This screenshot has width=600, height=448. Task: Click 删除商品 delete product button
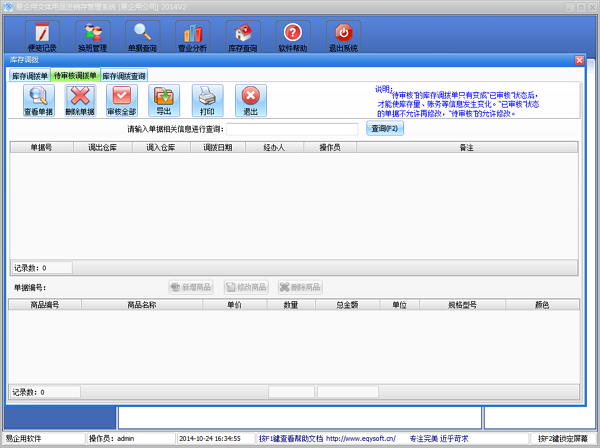pos(300,287)
